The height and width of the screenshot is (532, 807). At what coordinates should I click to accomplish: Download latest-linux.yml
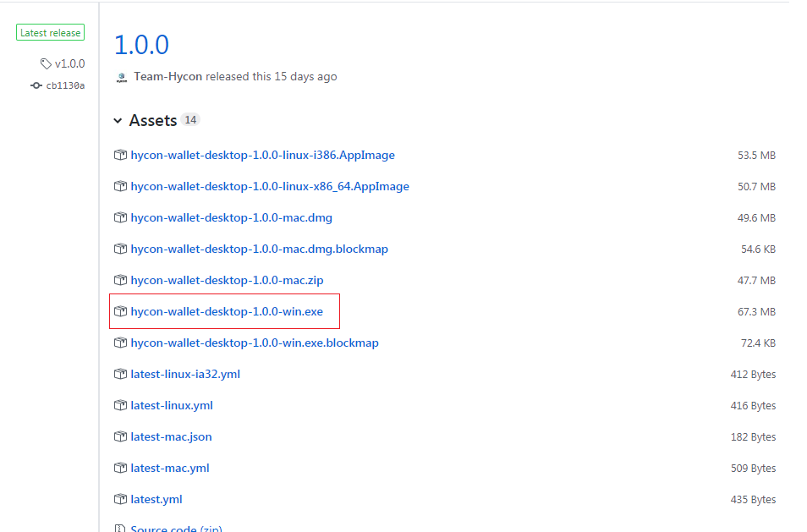click(x=172, y=406)
